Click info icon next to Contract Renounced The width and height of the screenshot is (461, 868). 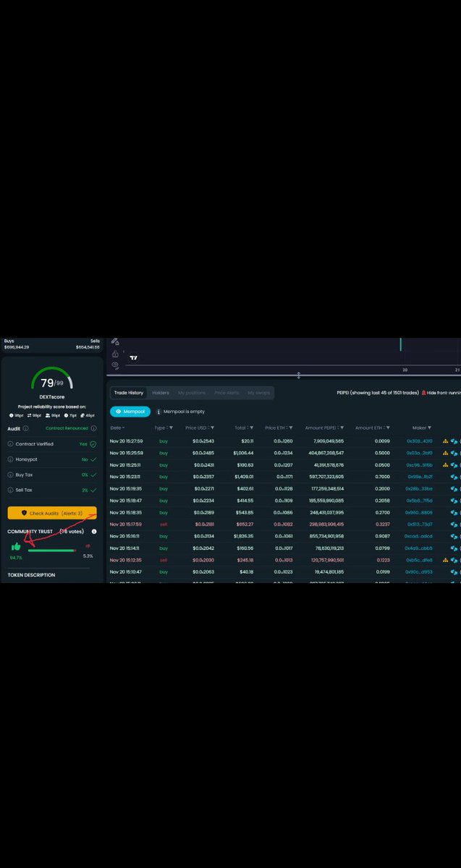point(93,428)
